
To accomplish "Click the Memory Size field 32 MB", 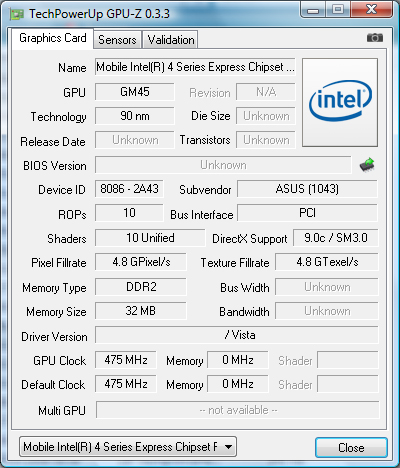I will point(141,311).
